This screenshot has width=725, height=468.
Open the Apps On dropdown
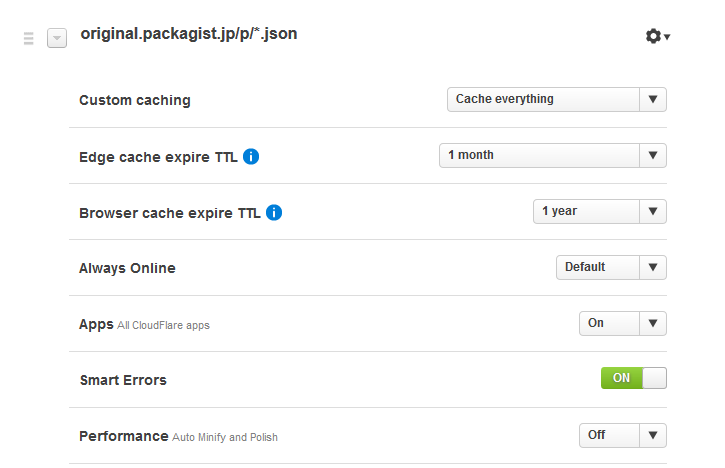click(x=622, y=323)
